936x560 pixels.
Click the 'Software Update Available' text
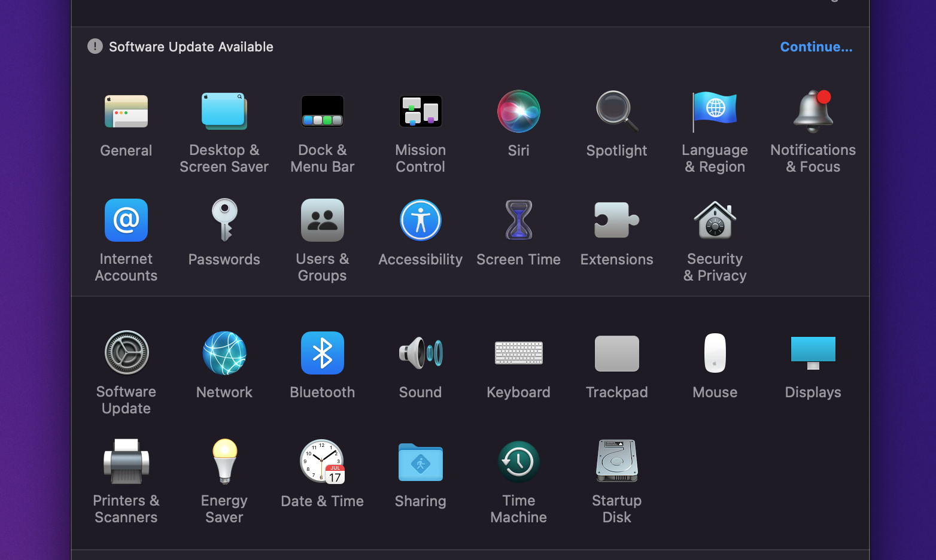(191, 47)
